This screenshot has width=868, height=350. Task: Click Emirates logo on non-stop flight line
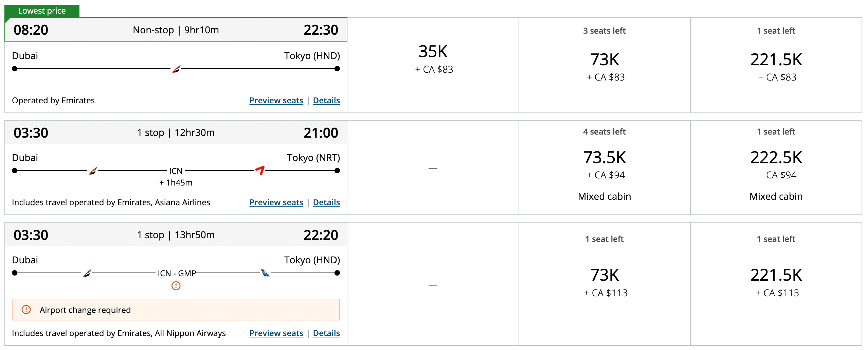[x=176, y=69]
